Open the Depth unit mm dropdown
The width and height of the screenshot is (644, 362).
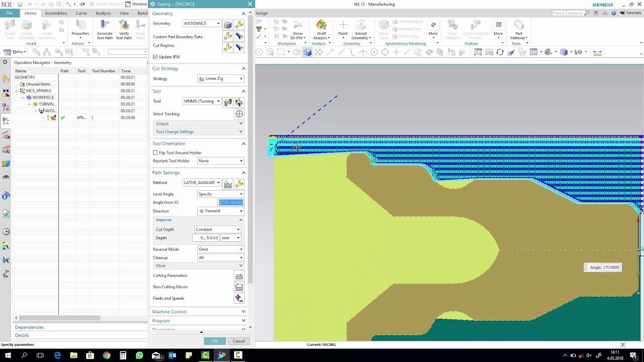231,238
